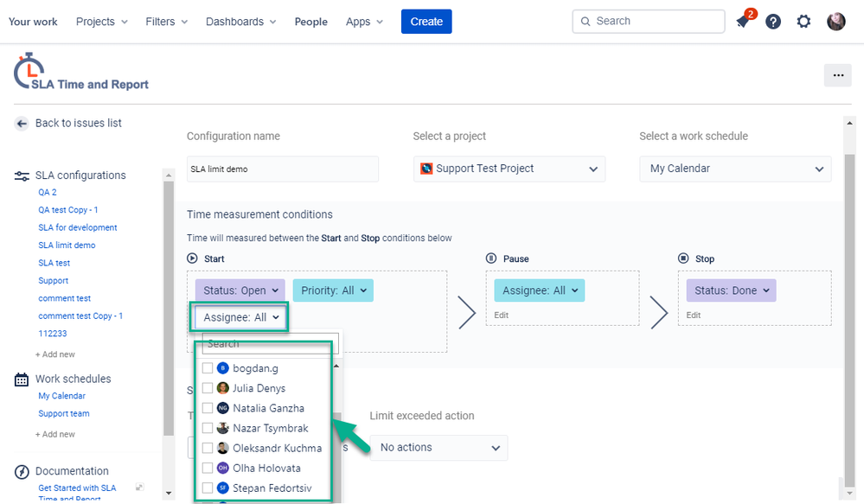The height and width of the screenshot is (504, 864).
Task: Open the No actions limit dropdown
Action: (x=438, y=448)
